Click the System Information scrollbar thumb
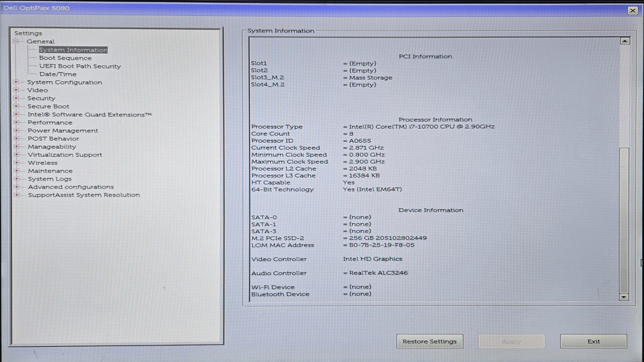Screen dimensions: 644x362 624,220
